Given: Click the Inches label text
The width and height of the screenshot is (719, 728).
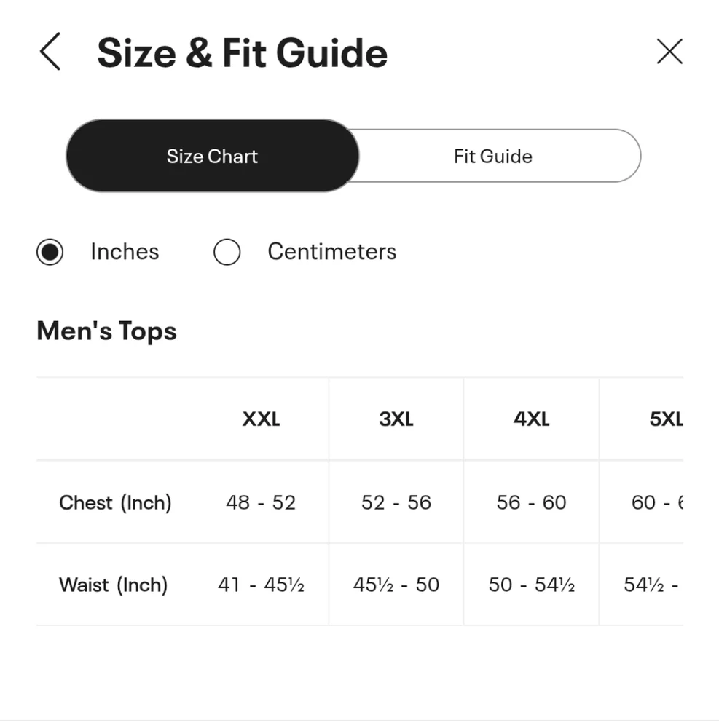Looking at the screenshot, I should [x=125, y=252].
